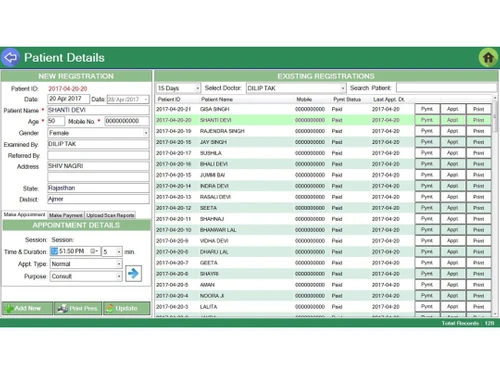The height and width of the screenshot is (375, 500).
Task: Click Appt button for BHANWAR LAL
Action: tap(452, 230)
